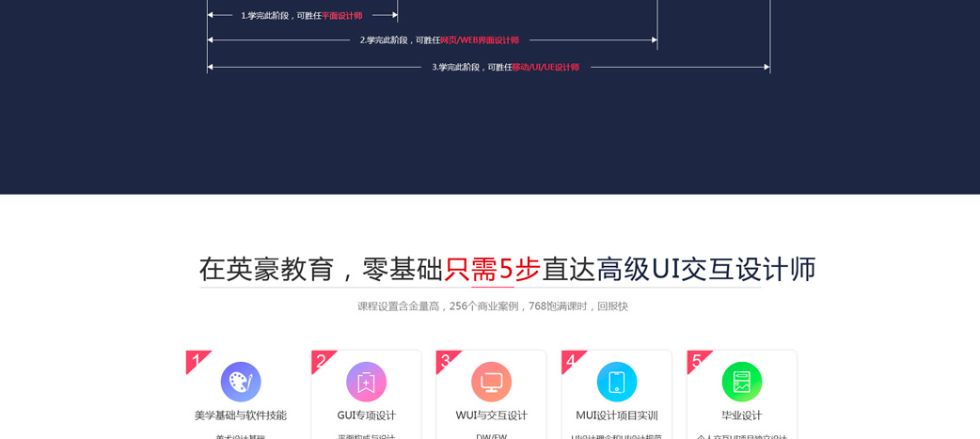This screenshot has width=980, height=439.
Task: Select the 美学基础与软件技能 card title
Action: coord(241,415)
